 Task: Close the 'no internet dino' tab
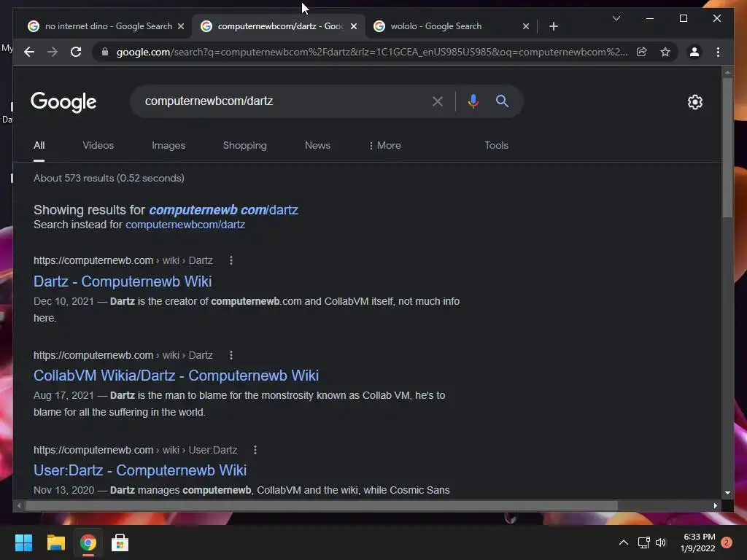[x=181, y=26]
